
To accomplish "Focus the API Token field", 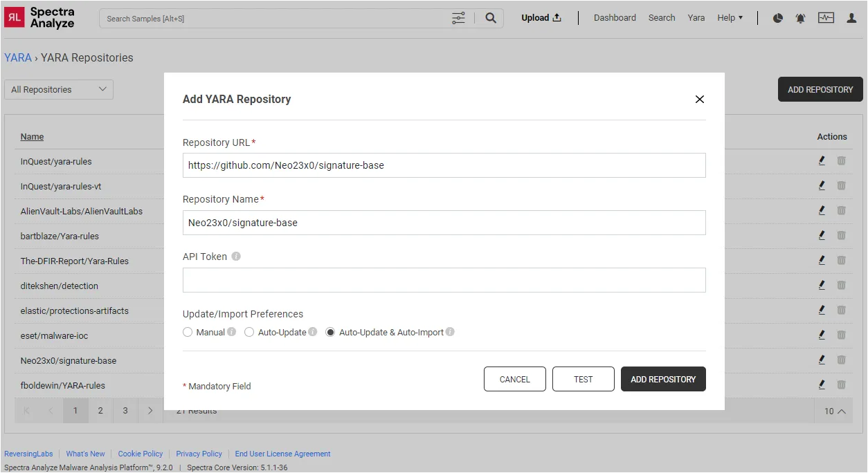I will click(444, 280).
